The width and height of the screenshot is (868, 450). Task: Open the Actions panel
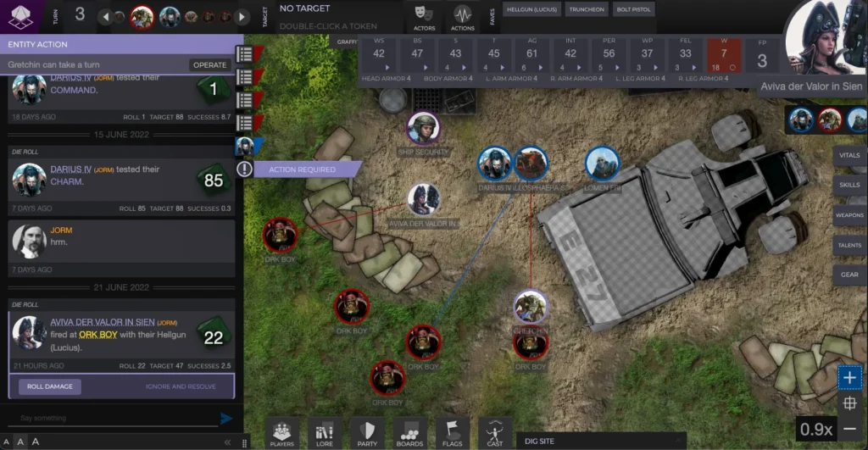tap(462, 18)
